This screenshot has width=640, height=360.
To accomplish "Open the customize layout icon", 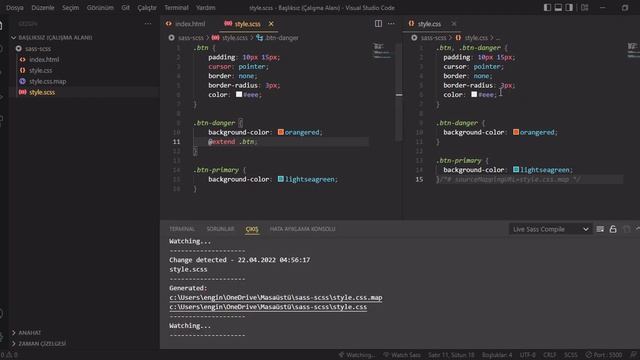I will pyautogui.click(x=584, y=7).
